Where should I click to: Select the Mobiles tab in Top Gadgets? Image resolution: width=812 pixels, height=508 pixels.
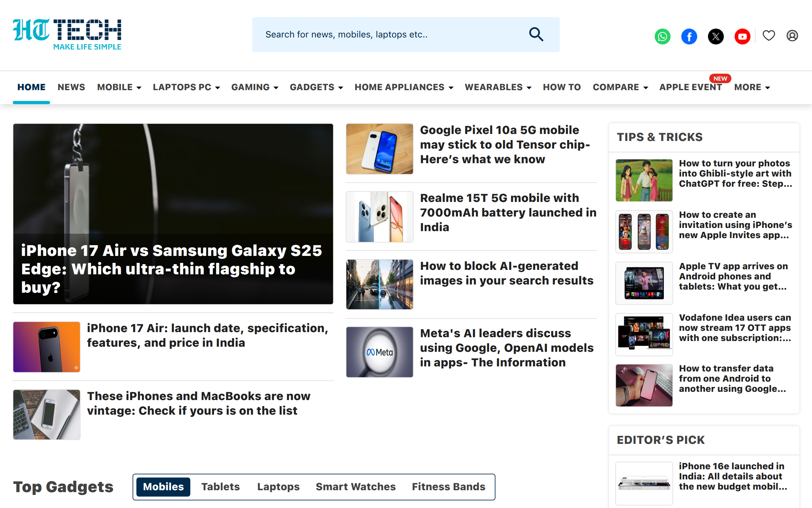pos(163,486)
